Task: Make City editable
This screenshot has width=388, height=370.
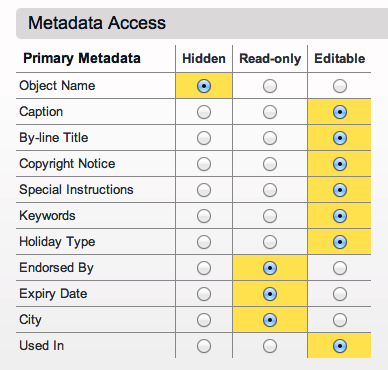Action: pos(340,320)
